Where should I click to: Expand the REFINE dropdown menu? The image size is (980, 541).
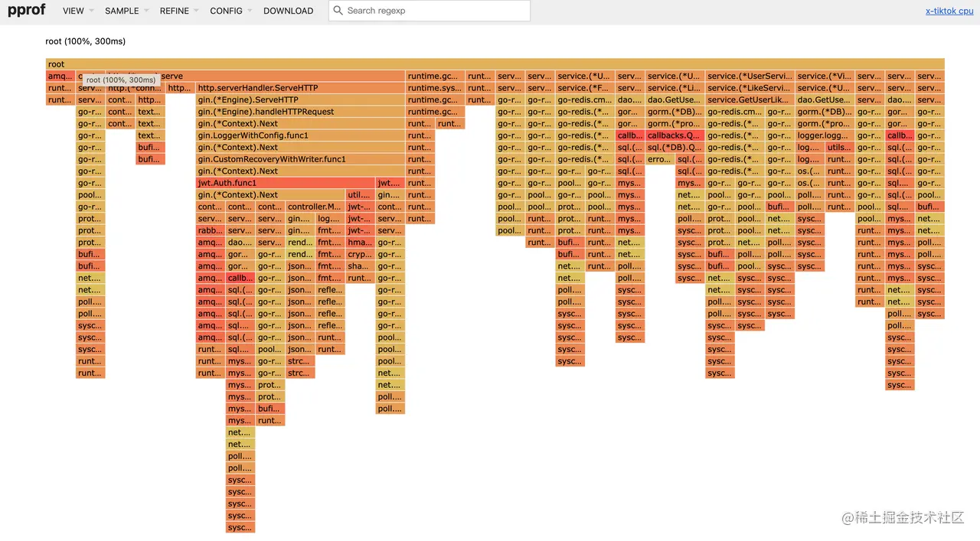pos(179,11)
